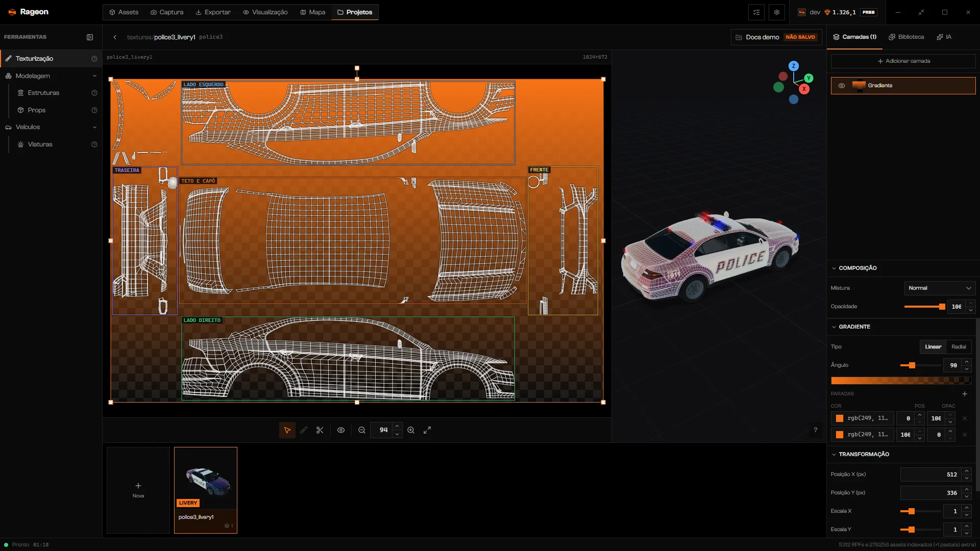Screen dimensions: 980x551
Task: Open the Exportar menu
Action: [x=213, y=12]
